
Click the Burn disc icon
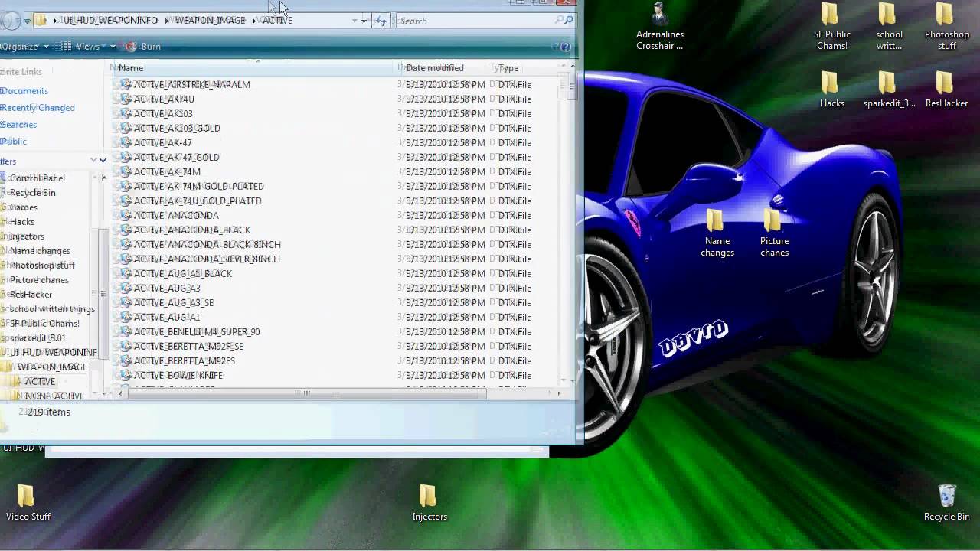click(131, 47)
